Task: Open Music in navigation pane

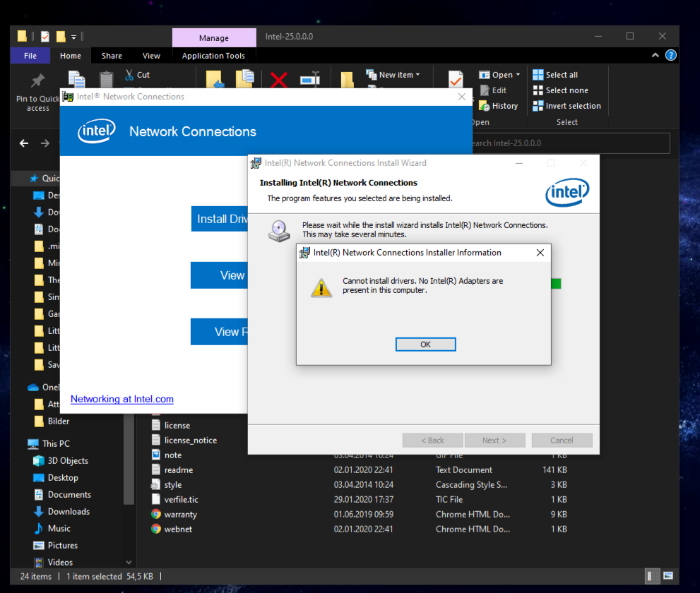Action: pos(52,529)
